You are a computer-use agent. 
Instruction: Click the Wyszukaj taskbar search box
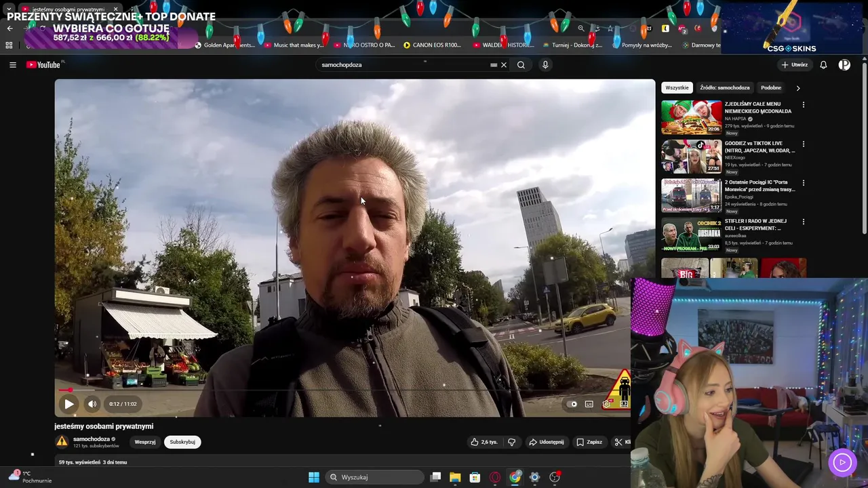[375, 477]
